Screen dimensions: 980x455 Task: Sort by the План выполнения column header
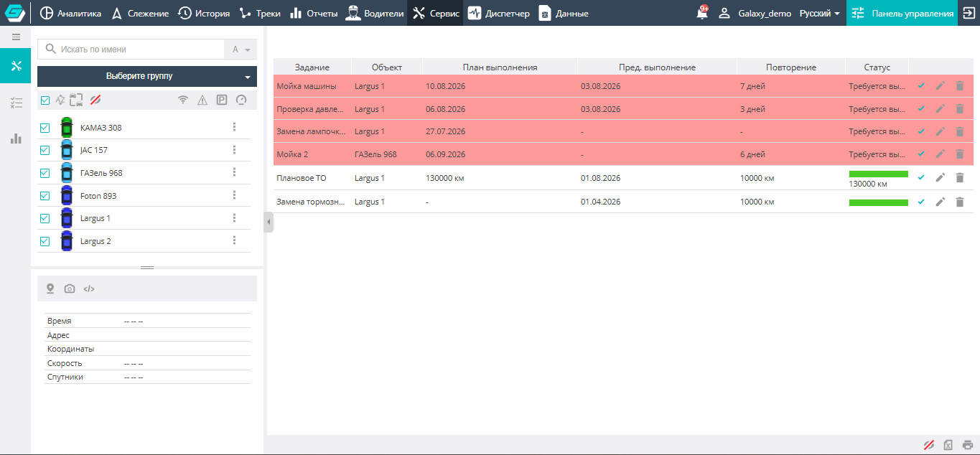pos(500,67)
